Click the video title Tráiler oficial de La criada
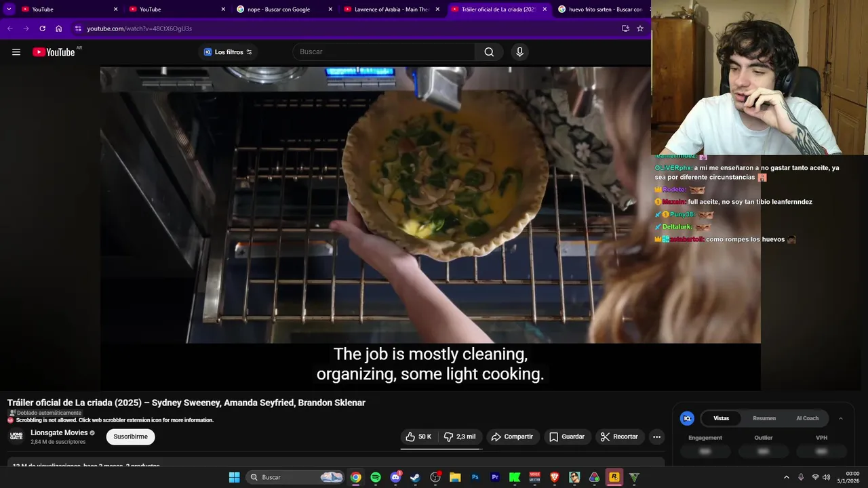This screenshot has width=868, height=488. [186, 403]
